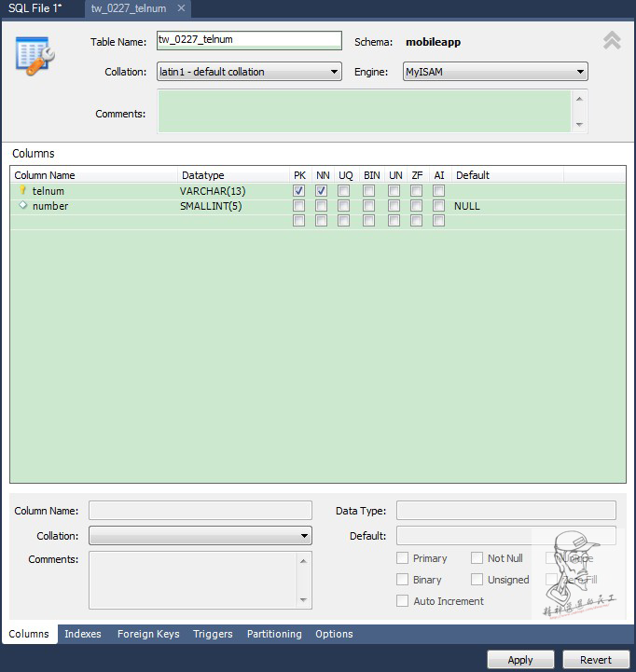Collapse the header with double chevron icon
636x672 pixels.
pyautogui.click(x=612, y=41)
